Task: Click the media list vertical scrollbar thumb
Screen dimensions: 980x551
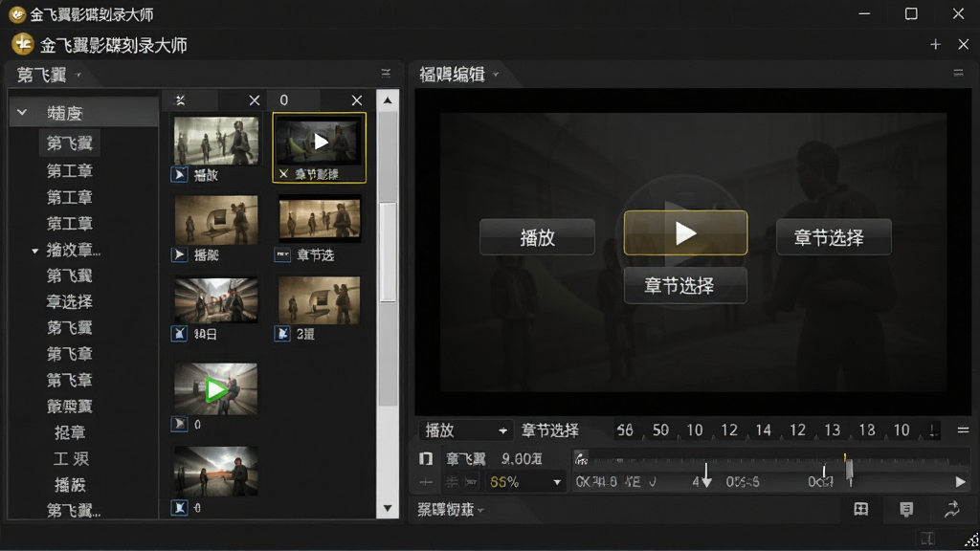Action: point(388,252)
